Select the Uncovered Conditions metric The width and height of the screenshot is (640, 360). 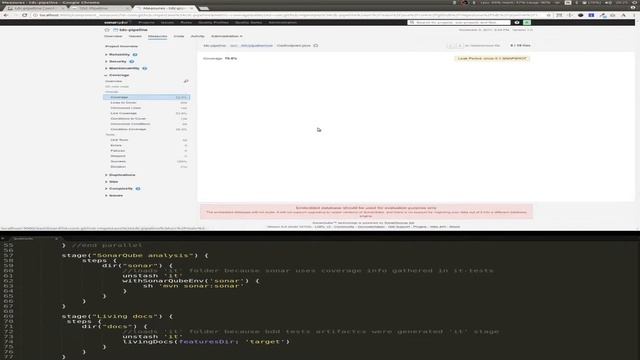coord(147,124)
